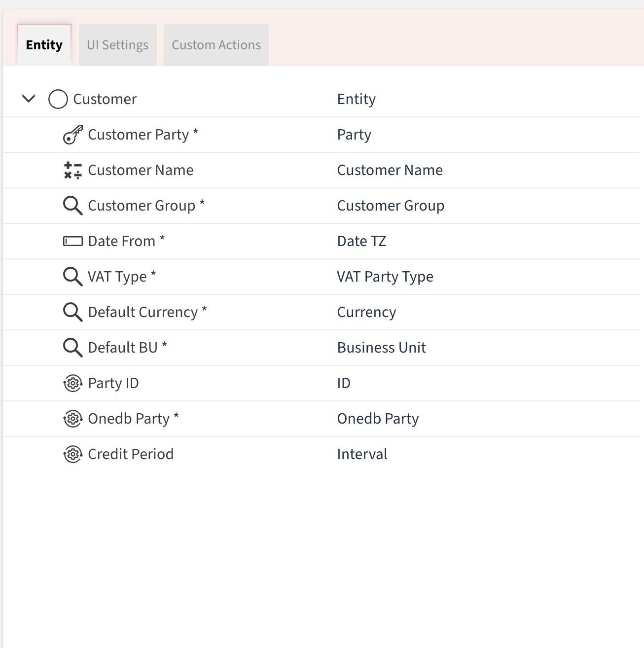Switch to the UI Settings tab

click(117, 44)
